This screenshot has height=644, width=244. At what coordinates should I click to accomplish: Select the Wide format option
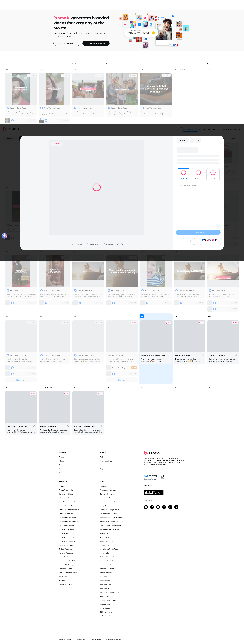click(x=213, y=175)
